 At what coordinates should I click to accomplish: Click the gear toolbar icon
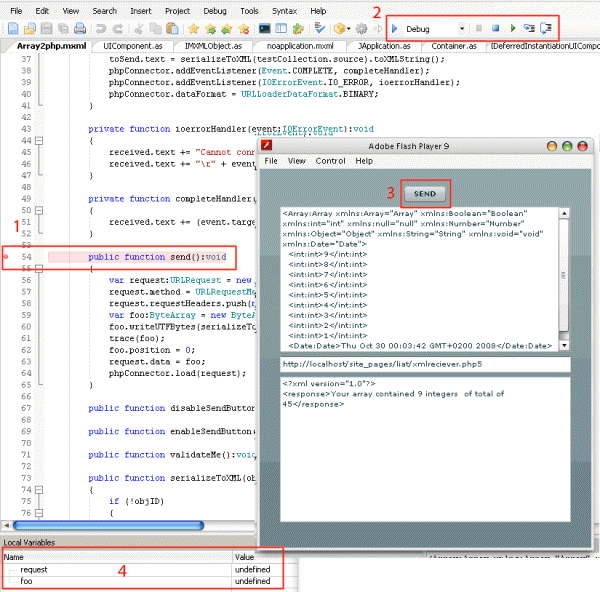coord(361,28)
